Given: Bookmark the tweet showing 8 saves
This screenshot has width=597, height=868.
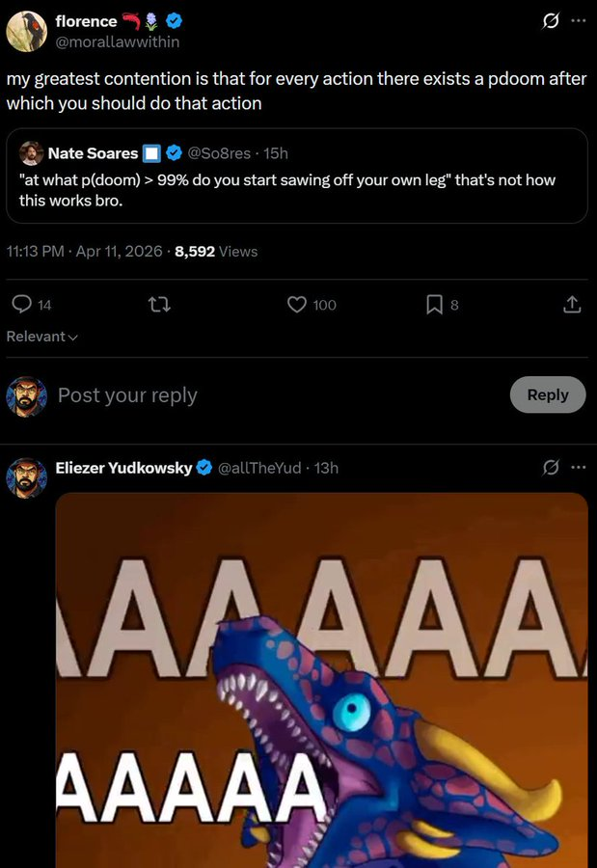Looking at the screenshot, I should tap(435, 305).
